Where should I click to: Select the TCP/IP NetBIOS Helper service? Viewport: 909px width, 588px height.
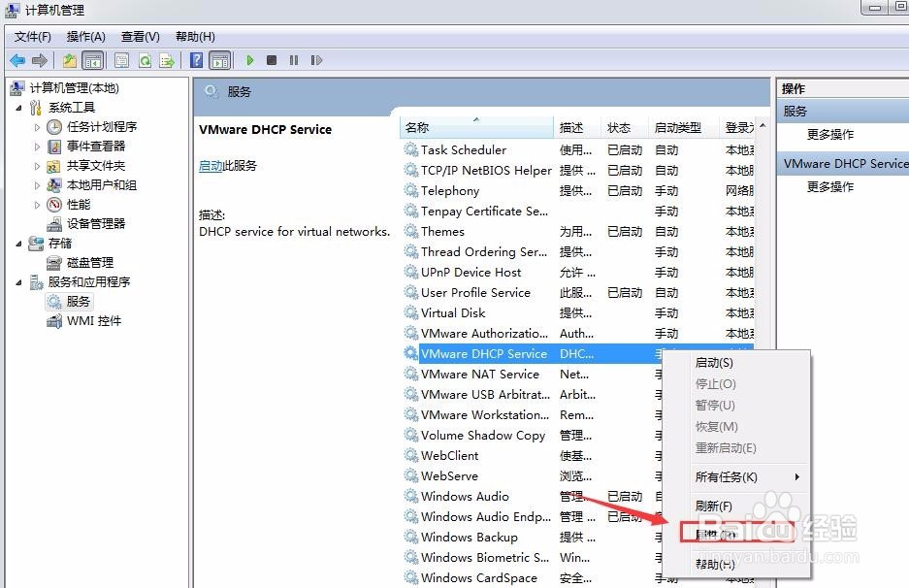click(578, 171)
